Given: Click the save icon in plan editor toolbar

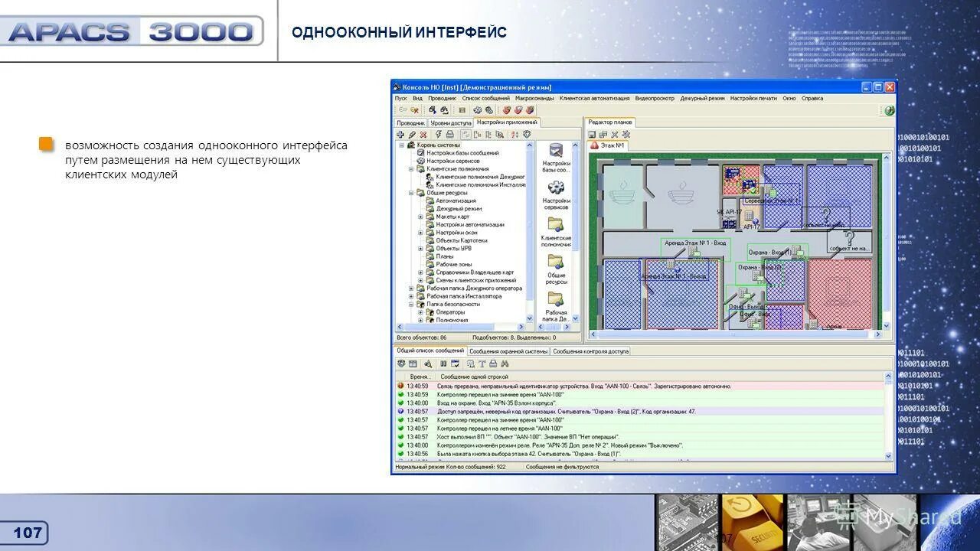Looking at the screenshot, I should coord(593,134).
